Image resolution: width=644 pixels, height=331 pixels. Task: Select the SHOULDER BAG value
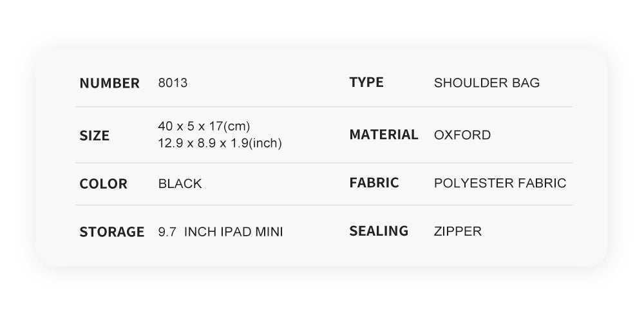click(x=487, y=83)
